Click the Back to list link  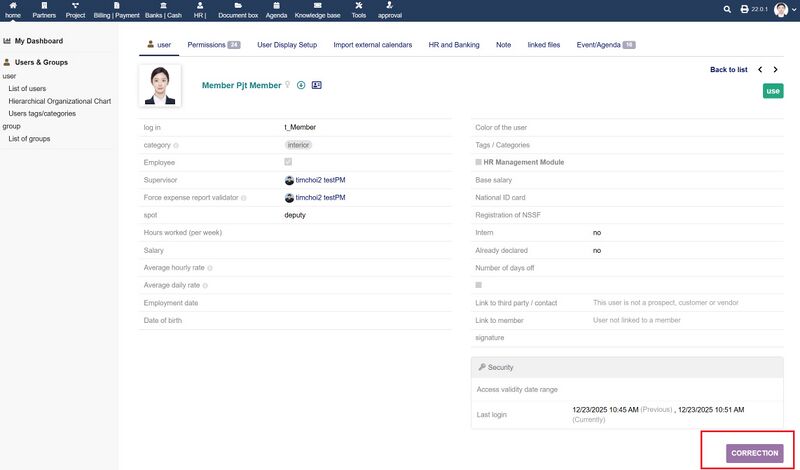coord(728,70)
